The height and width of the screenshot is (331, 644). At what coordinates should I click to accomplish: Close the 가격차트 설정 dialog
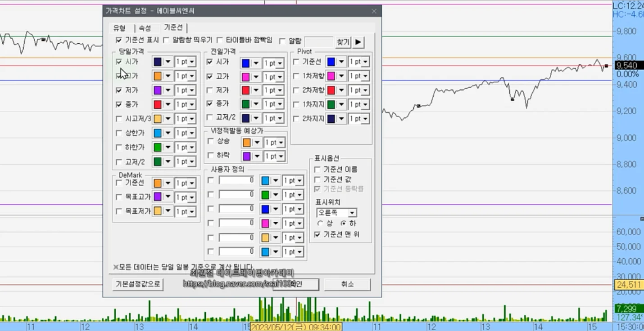pos(374,11)
